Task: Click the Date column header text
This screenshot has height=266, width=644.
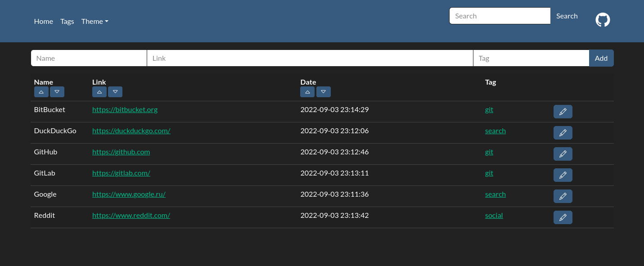Action: [x=308, y=82]
